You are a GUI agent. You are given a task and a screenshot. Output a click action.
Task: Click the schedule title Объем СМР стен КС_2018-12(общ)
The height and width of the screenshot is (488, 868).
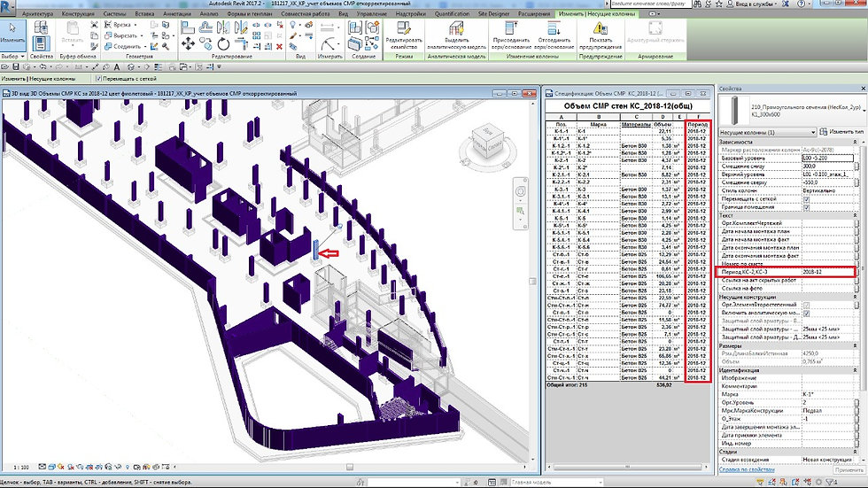click(x=628, y=105)
